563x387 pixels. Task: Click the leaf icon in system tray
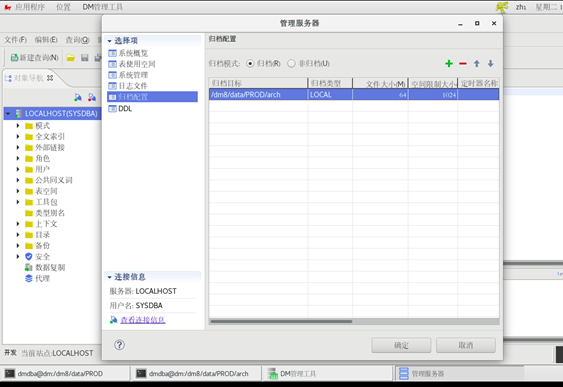point(502,7)
